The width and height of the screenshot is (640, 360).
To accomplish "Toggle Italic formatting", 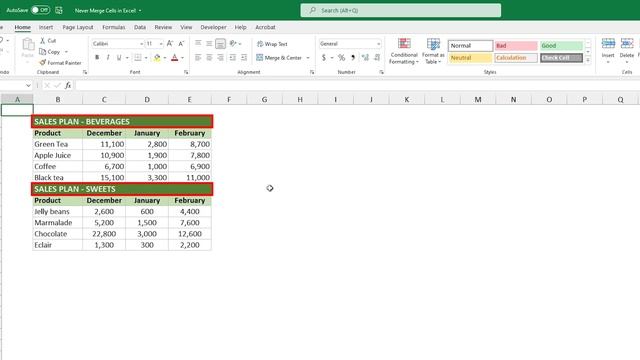I will (108, 58).
